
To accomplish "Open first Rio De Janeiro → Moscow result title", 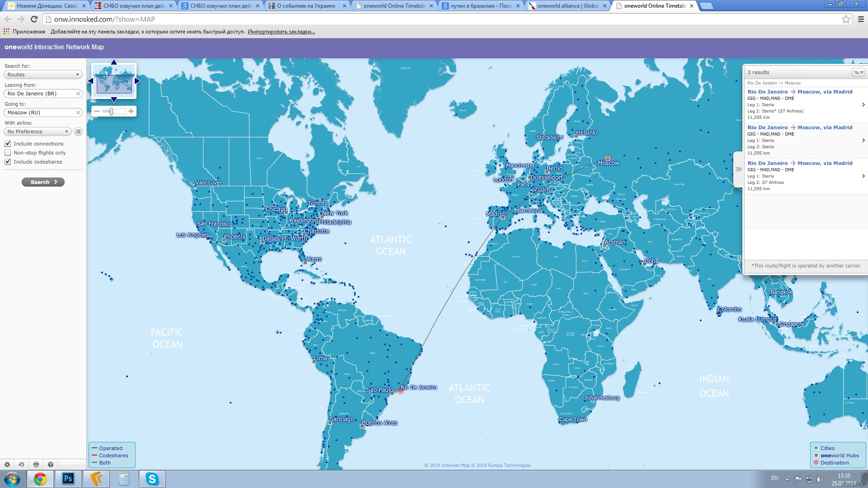I will (800, 92).
